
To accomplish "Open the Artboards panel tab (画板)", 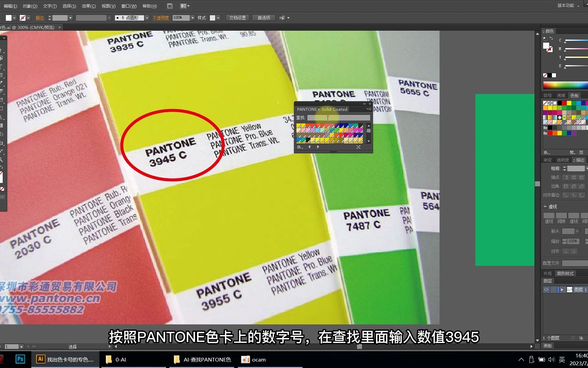I will [x=548, y=346].
